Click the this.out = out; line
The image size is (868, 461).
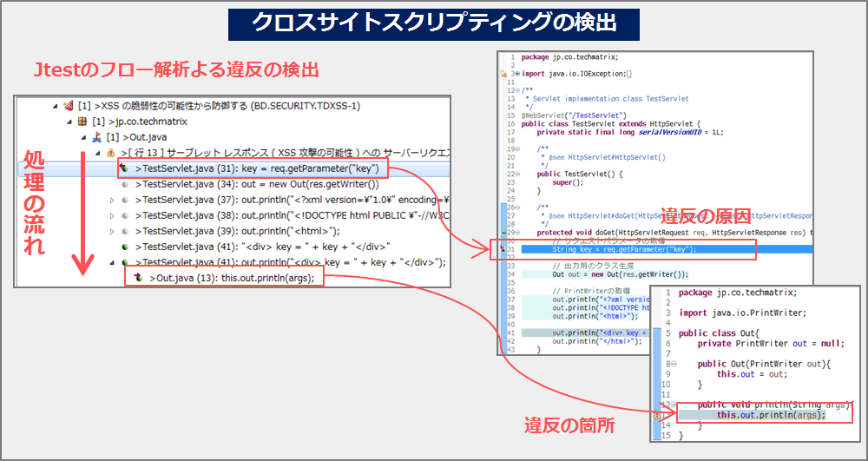coord(753,373)
